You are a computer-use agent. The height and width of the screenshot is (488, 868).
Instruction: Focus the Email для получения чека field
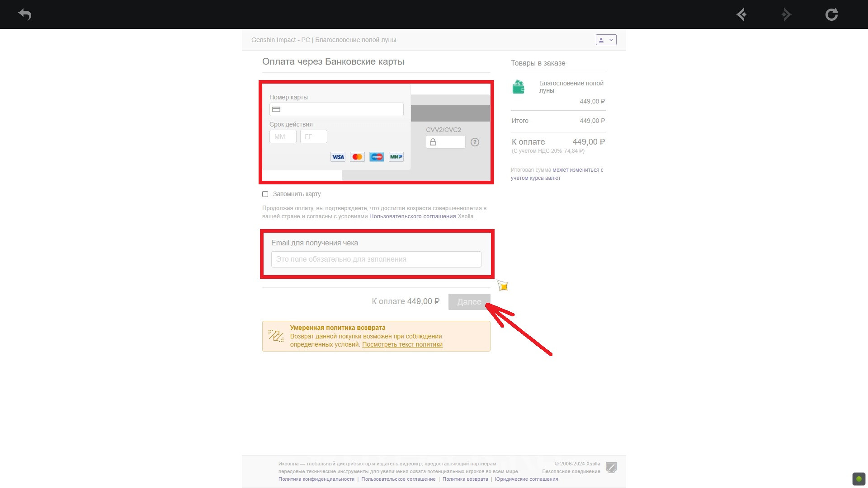(x=376, y=259)
